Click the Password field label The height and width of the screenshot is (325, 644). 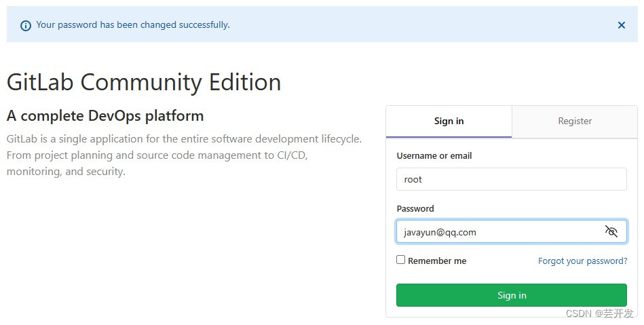click(x=415, y=208)
